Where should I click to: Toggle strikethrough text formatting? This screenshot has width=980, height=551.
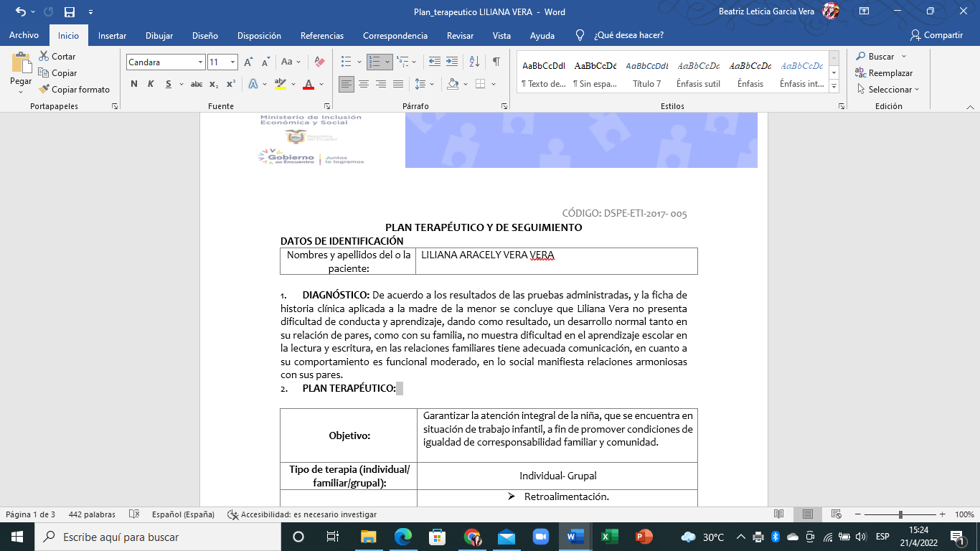pyautogui.click(x=197, y=84)
